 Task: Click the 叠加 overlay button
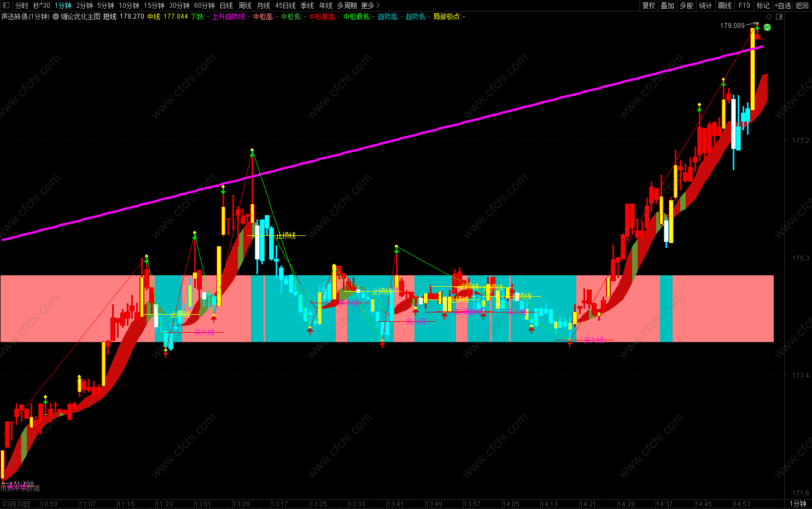668,5
